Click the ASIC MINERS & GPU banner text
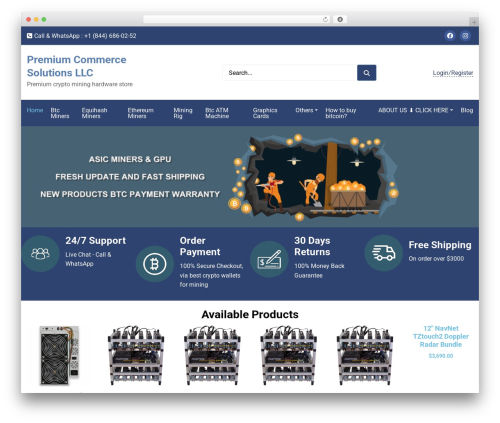The width and height of the screenshot is (500, 423). tap(130, 159)
